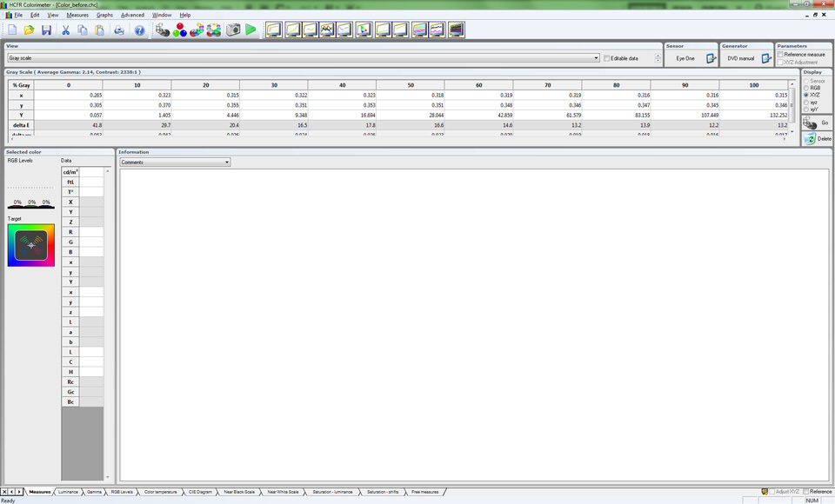This screenshot has height=504, width=835.
Task: Click the HCFR document icon in menu bar
Action: point(9,15)
